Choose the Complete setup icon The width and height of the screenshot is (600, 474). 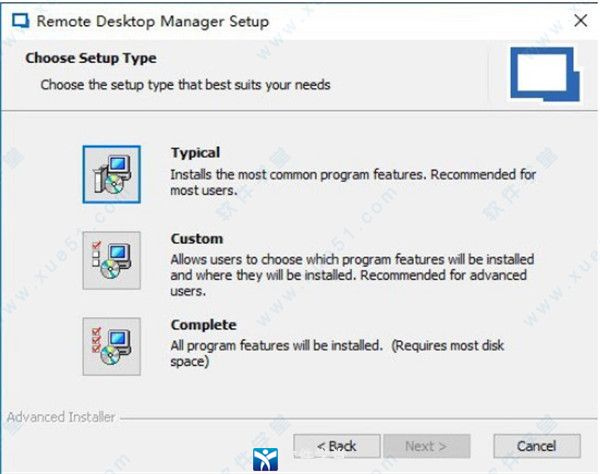point(111,346)
